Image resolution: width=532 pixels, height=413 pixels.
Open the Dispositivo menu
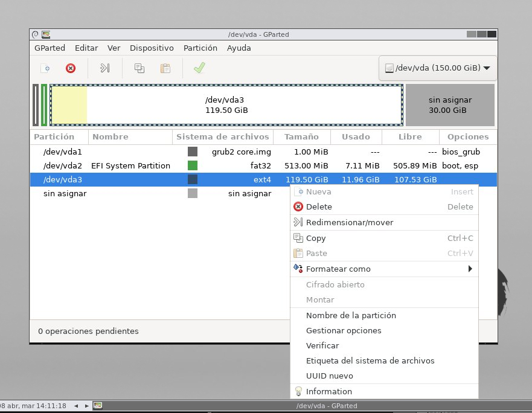tap(152, 48)
